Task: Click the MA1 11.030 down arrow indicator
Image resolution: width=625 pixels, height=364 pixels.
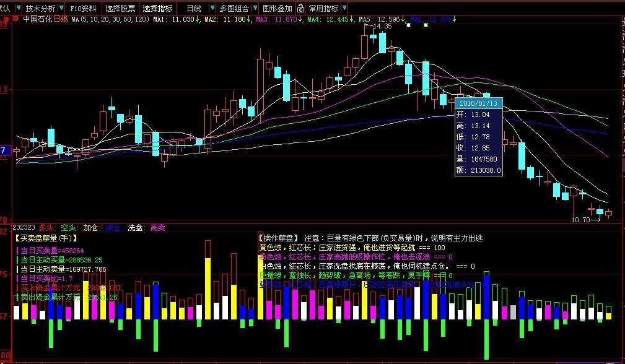Action: tap(198, 19)
